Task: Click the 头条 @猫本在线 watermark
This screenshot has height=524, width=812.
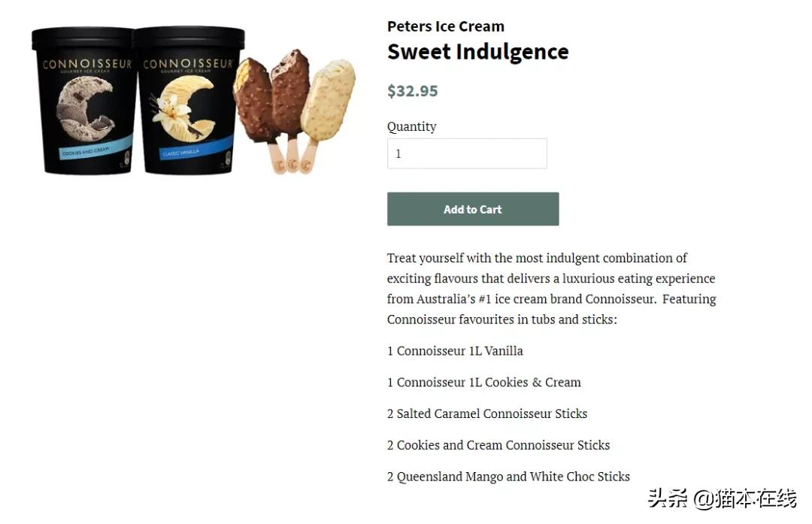Action: point(722,498)
